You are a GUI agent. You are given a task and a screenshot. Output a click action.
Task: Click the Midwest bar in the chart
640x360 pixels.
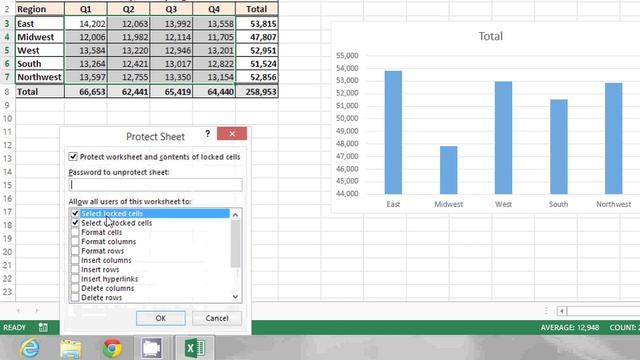(448, 170)
